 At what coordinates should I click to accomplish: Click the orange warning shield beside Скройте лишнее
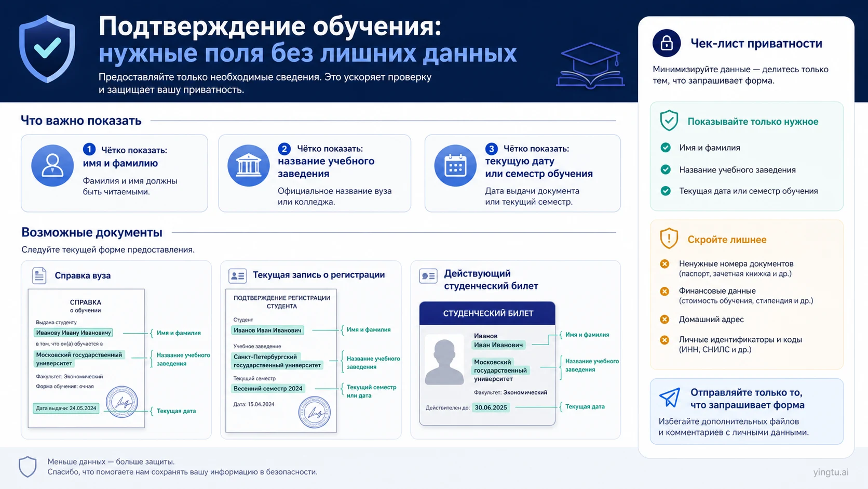click(669, 239)
